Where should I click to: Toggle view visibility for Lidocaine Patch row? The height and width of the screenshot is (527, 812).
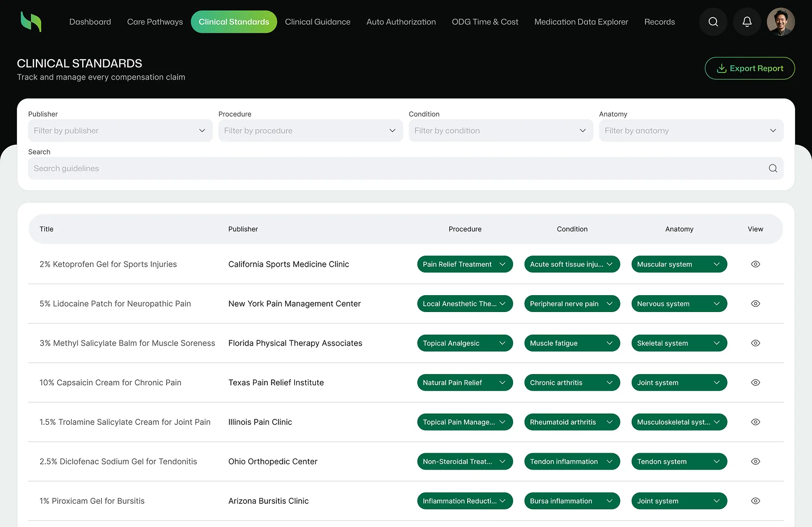pyautogui.click(x=755, y=304)
